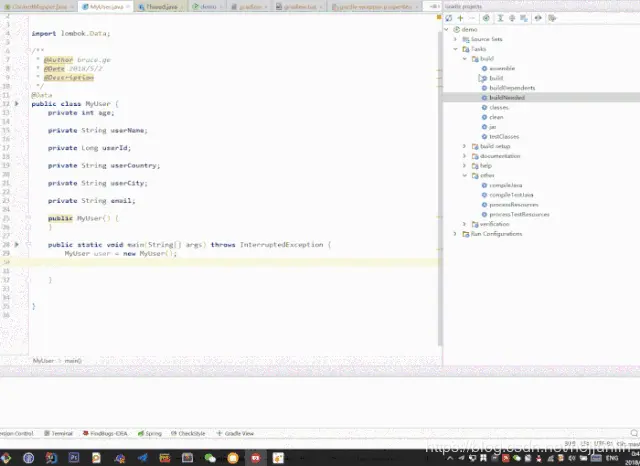Select the classes Gradle task
The width and height of the screenshot is (640, 466).
click(x=495, y=107)
